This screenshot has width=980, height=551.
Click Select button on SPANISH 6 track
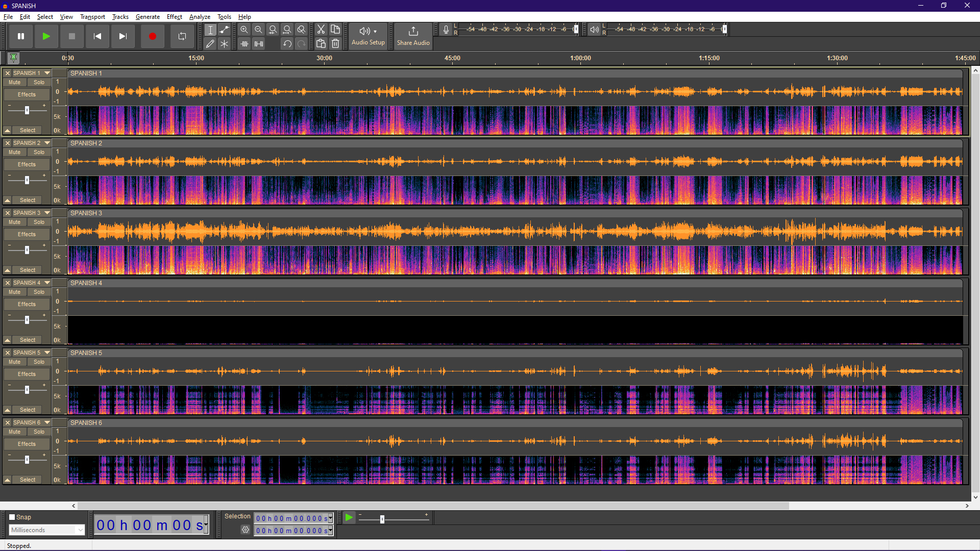(x=28, y=480)
